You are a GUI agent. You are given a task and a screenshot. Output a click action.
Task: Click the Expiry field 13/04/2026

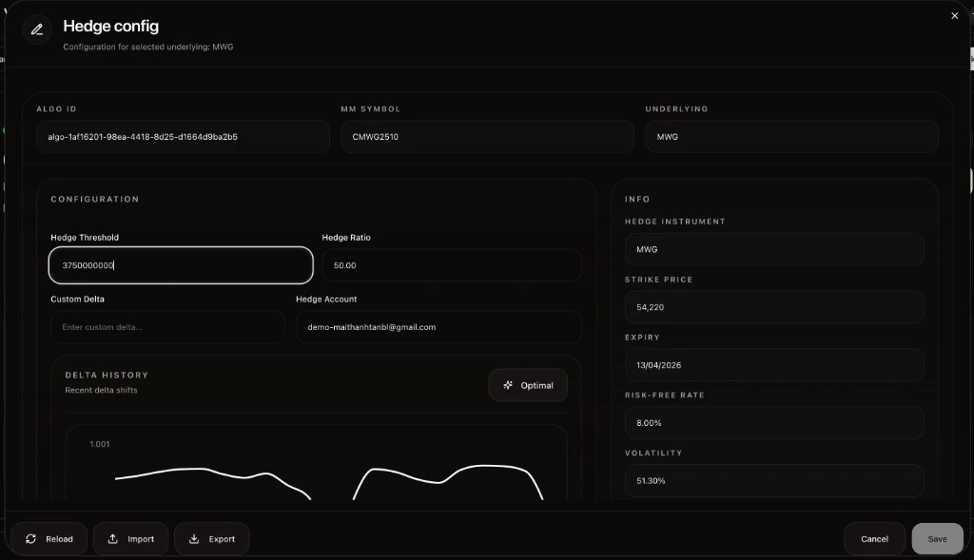point(774,365)
